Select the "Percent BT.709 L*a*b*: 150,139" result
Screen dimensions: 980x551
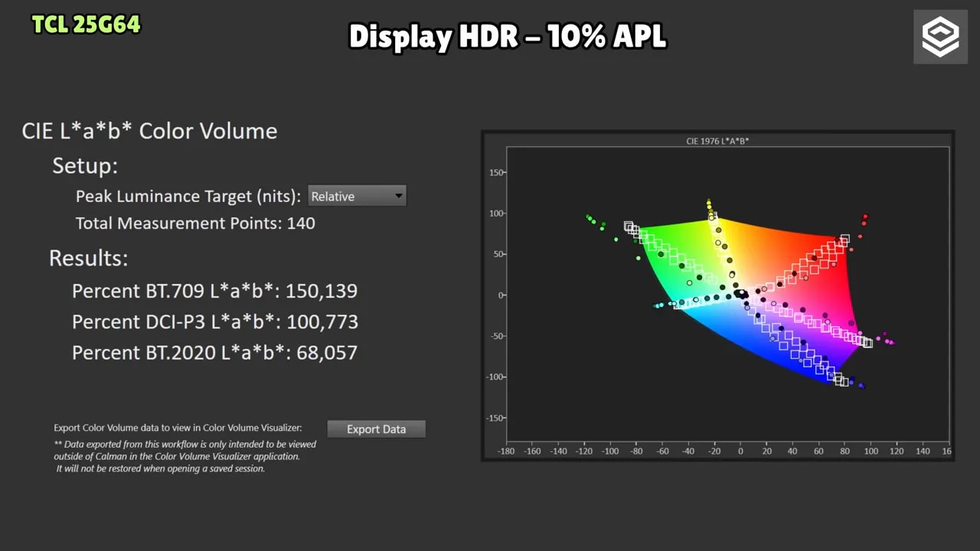[x=214, y=291]
